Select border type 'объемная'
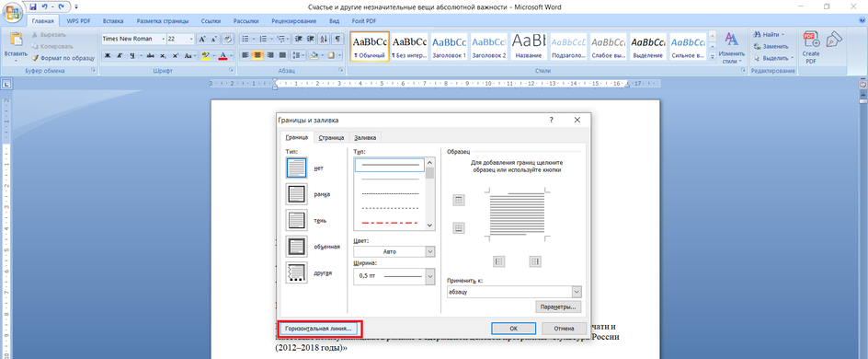The width and height of the screenshot is (868, 359). click(296, 246)
